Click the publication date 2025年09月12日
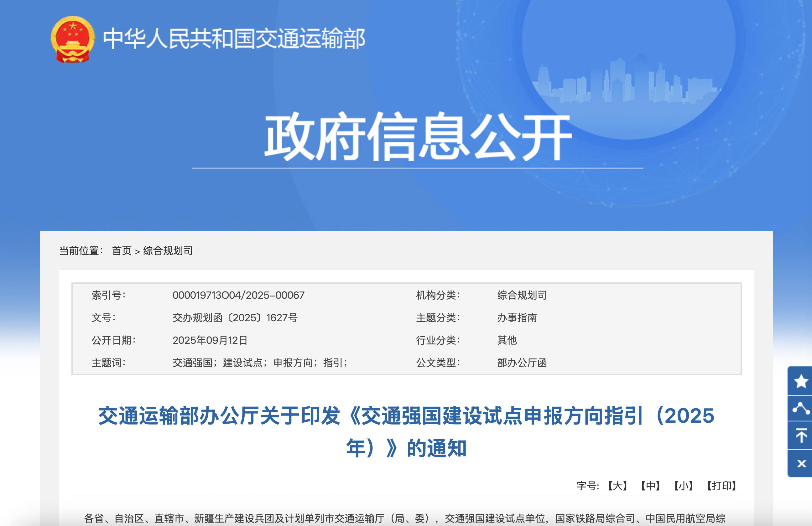This screenshot has width=812, height=526. click(x=210, y=340)
